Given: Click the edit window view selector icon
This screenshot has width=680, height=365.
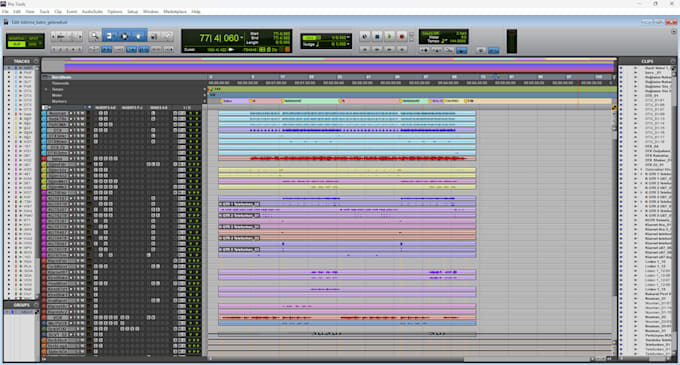Looking at the screenshot, I should pos(45,108).
